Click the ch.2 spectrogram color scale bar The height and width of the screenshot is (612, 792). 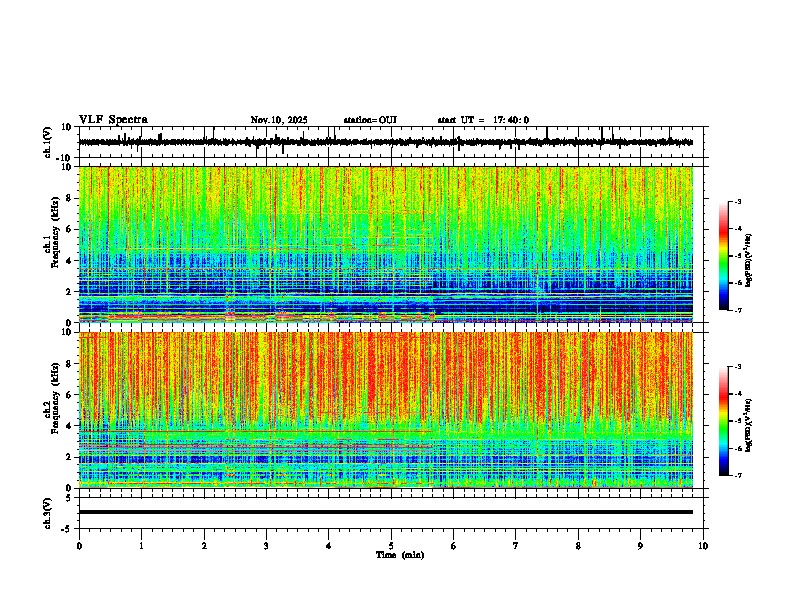[x=724, y=421]
